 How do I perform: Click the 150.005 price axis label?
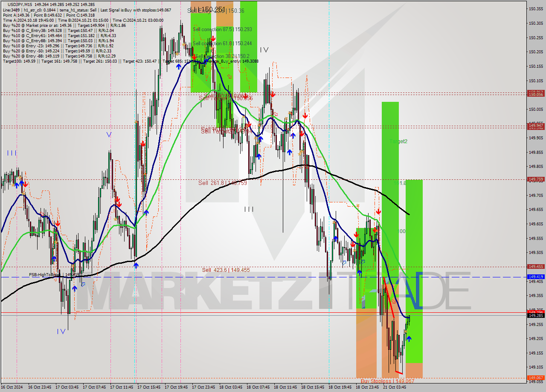point(536,109)
